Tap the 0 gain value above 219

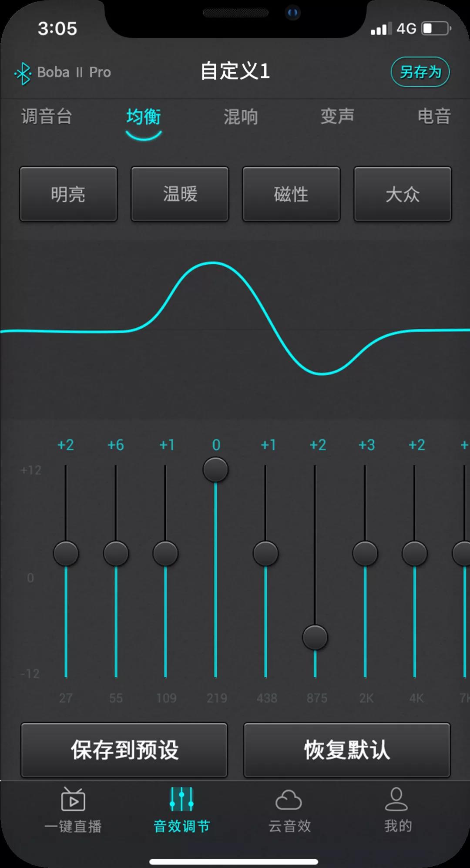pyautogui.click(x=216, y=445)
